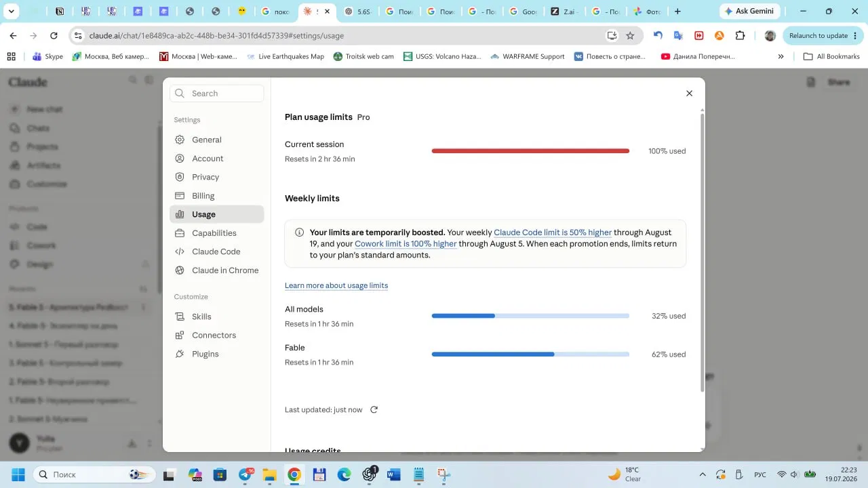Open Microsoft Store from the taskbar

coord(220,474)
